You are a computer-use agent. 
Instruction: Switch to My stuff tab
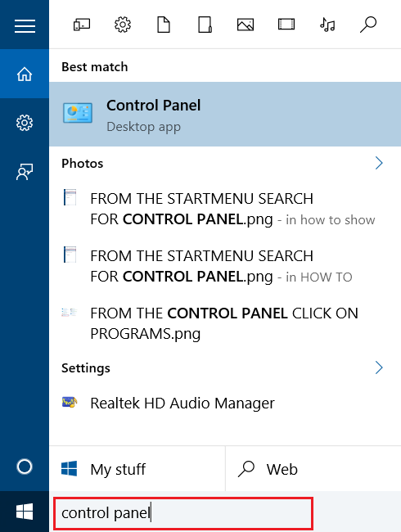[137, 469]
